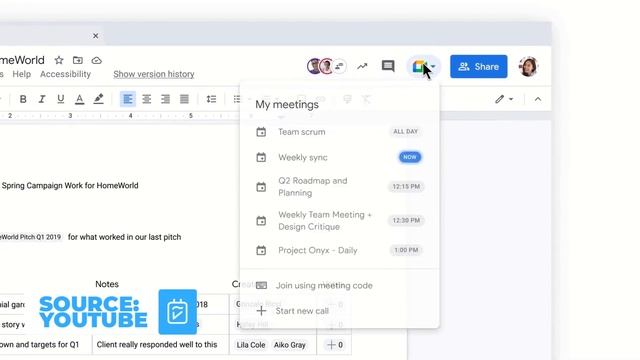Viewport: 640px width, 360px height.
Task: Collapse the menus with the chevron
Action: click(538, 99)
